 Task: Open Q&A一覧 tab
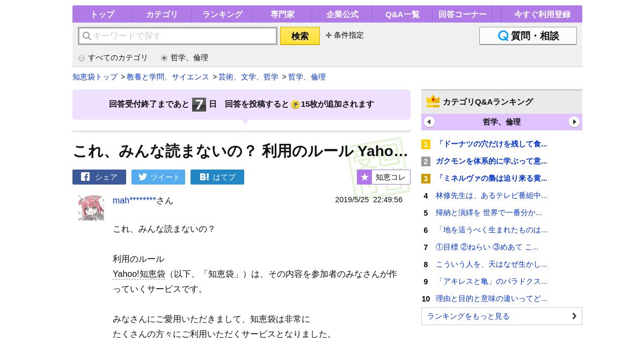click(x=402, y=14)
